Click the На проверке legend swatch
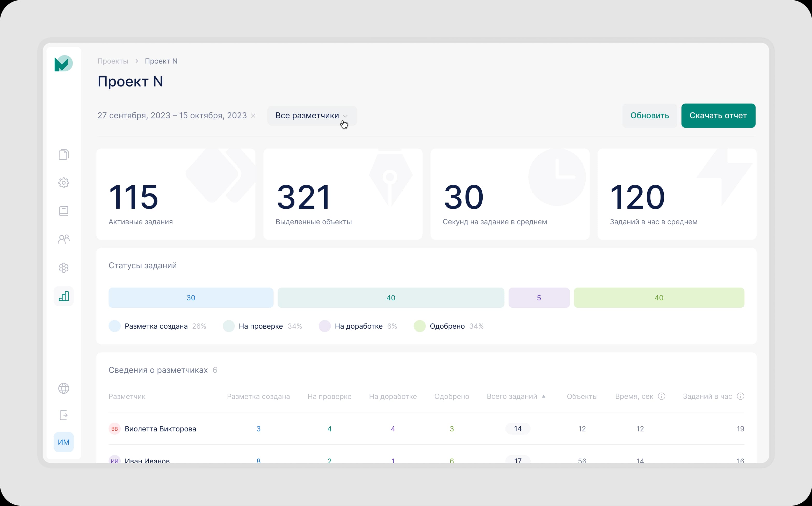This screenshot has height=506, width=812. [x=229, y=326]
